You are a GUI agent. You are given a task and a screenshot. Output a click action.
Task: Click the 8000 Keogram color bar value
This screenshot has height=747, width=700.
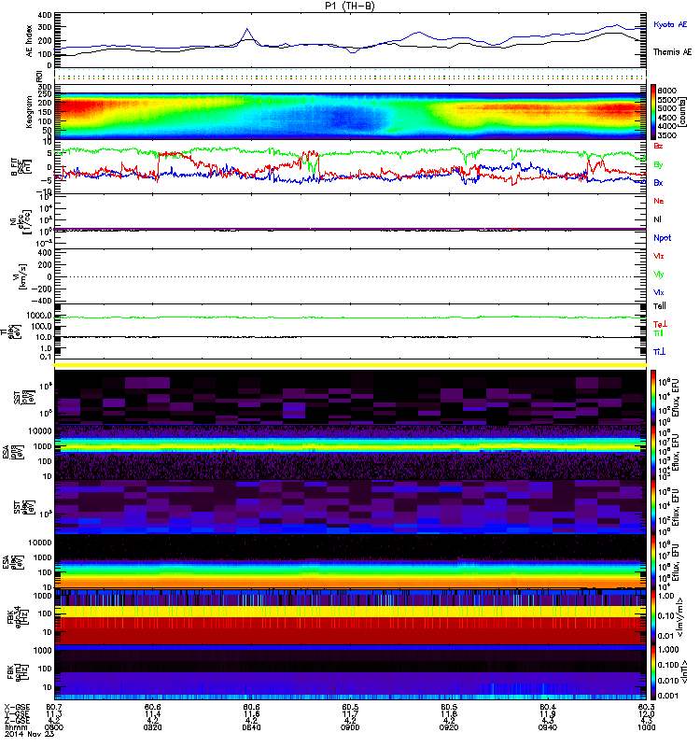[x=666, y=91]
